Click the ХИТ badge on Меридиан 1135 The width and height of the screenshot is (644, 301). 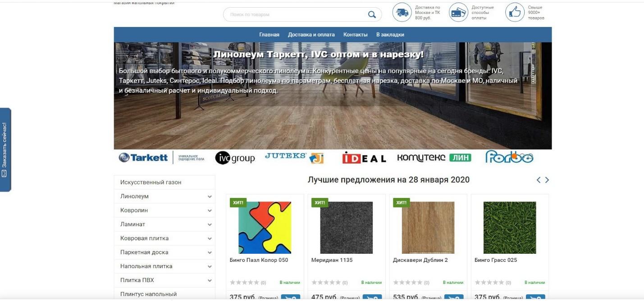320,202
